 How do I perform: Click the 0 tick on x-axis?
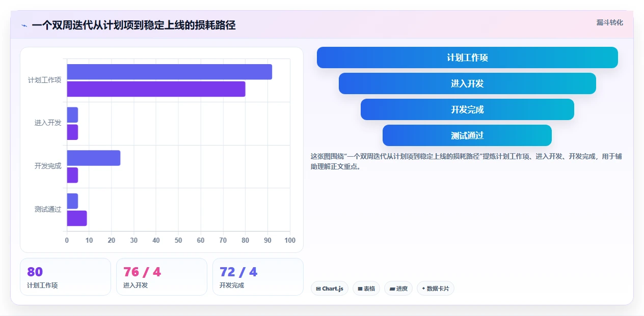click(x=67, y=240)
